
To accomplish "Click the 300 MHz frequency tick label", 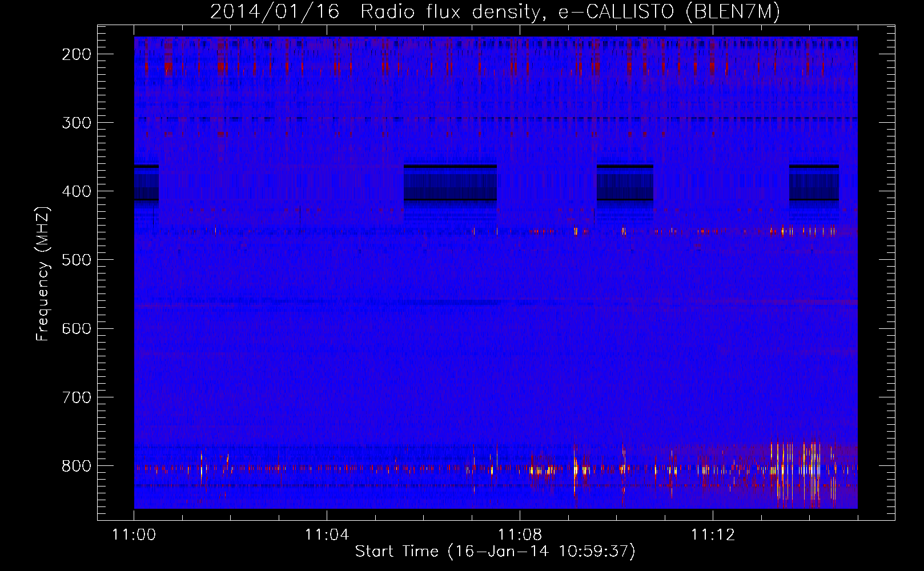I will (x=77, y=123).
